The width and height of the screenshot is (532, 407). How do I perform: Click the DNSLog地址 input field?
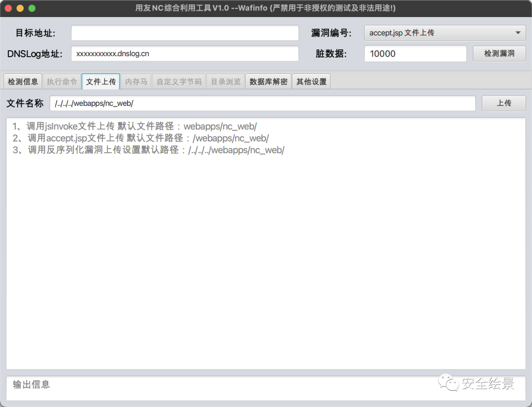pos(185,54)
